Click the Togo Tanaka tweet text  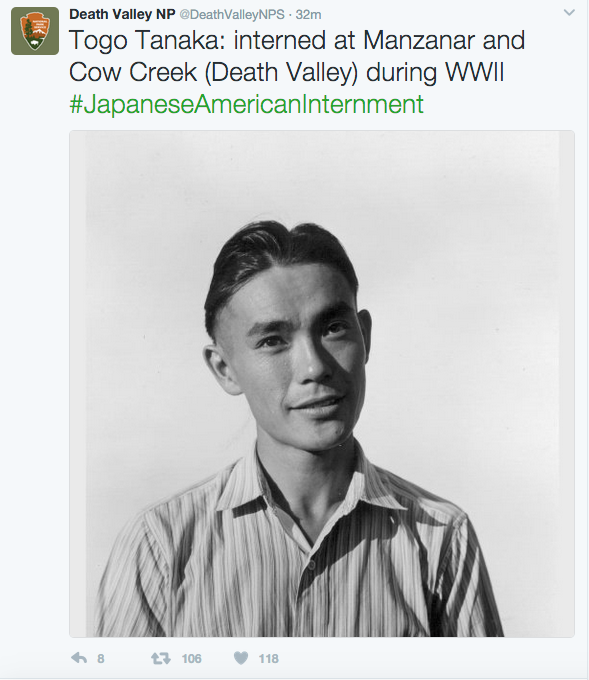(297, 40)
